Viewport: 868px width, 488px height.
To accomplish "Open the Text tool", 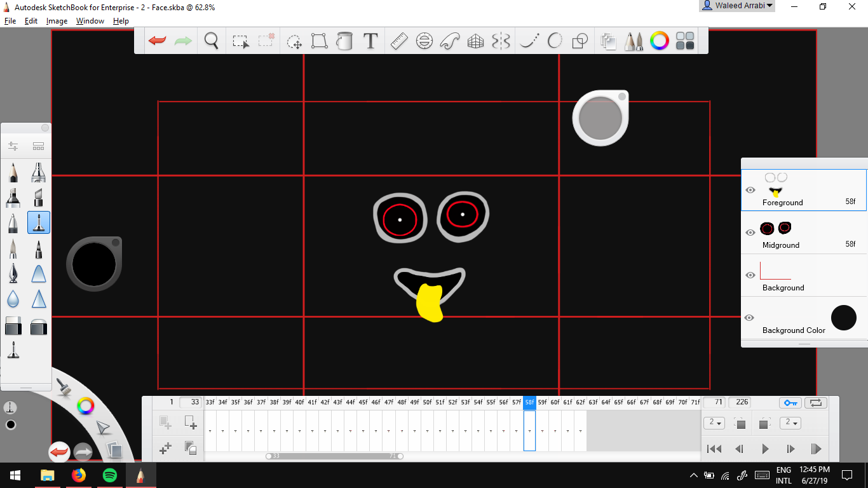I will pos(370,40).
